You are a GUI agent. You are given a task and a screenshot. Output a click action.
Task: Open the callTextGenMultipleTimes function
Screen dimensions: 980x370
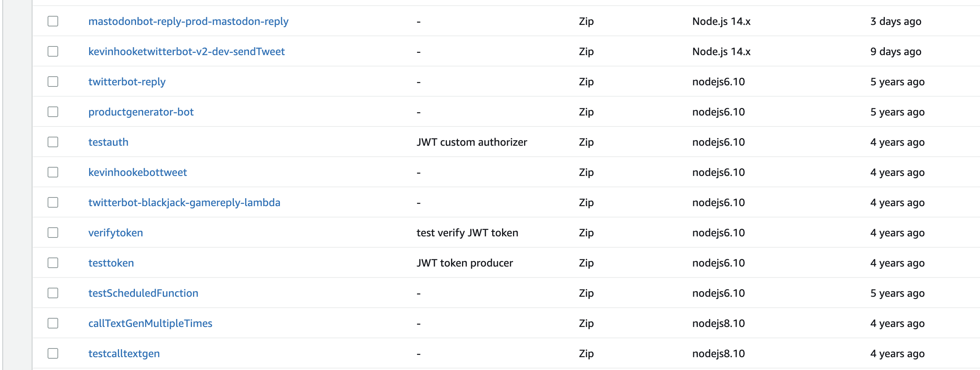151,323
